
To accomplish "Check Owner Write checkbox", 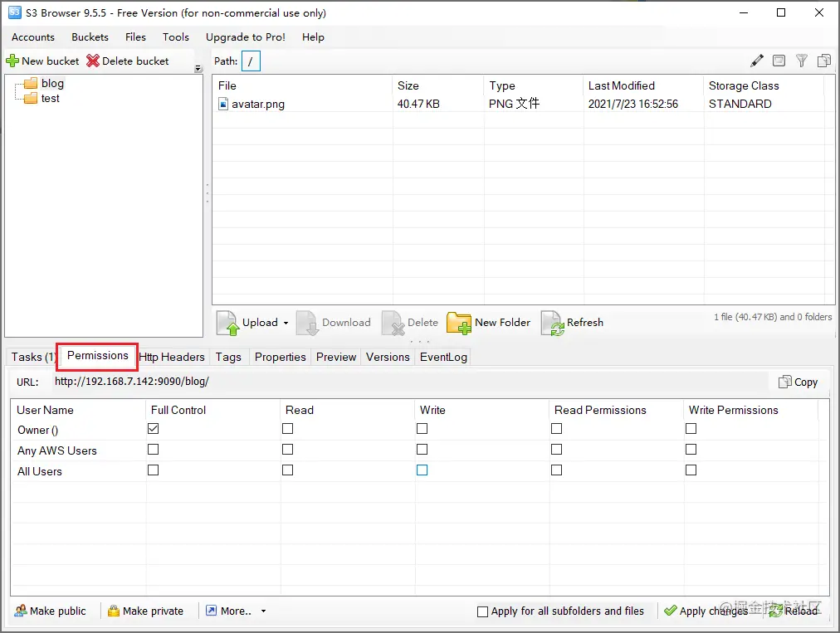I will coord(422,428).
